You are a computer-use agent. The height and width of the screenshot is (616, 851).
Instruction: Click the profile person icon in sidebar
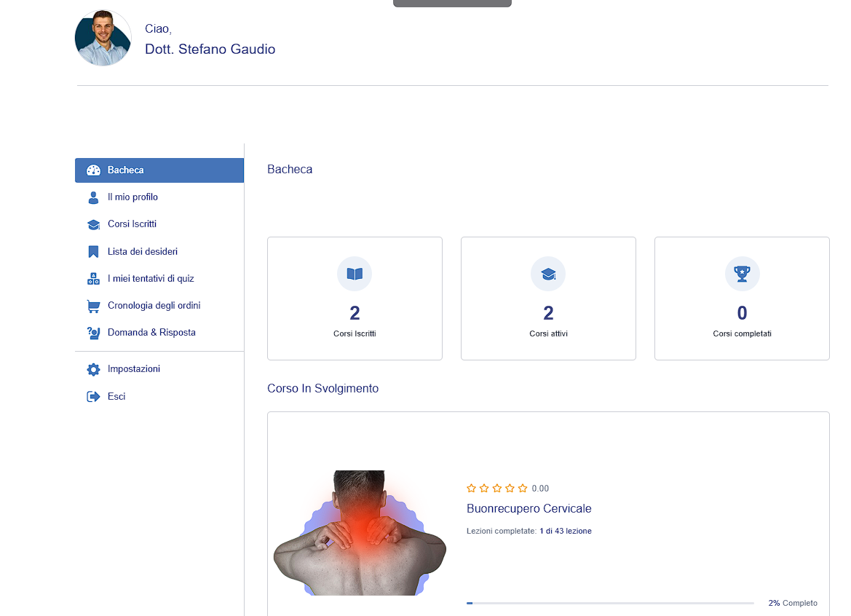pyautogui.click(x=93, y=197)
